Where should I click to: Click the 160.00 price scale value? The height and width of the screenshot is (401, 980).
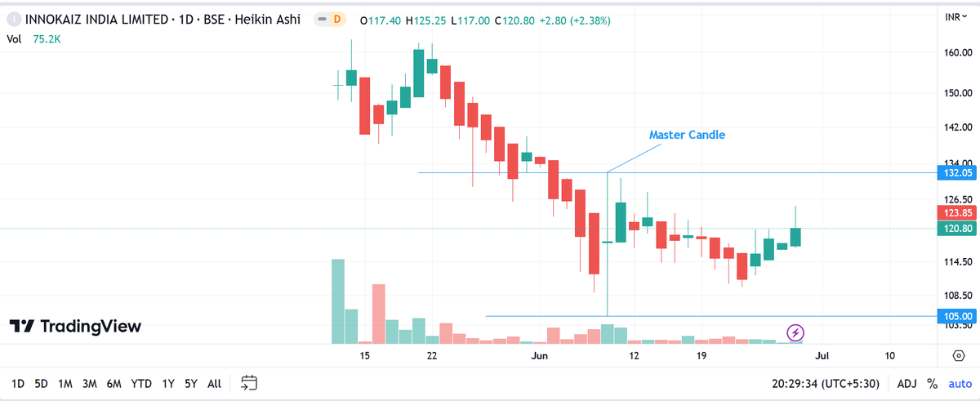pos(956,53)
